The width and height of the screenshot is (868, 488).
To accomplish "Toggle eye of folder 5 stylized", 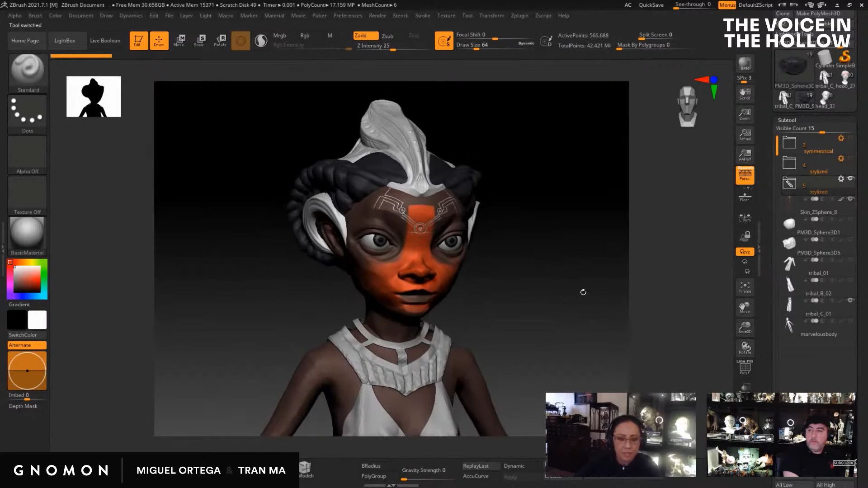I will 850,178.
